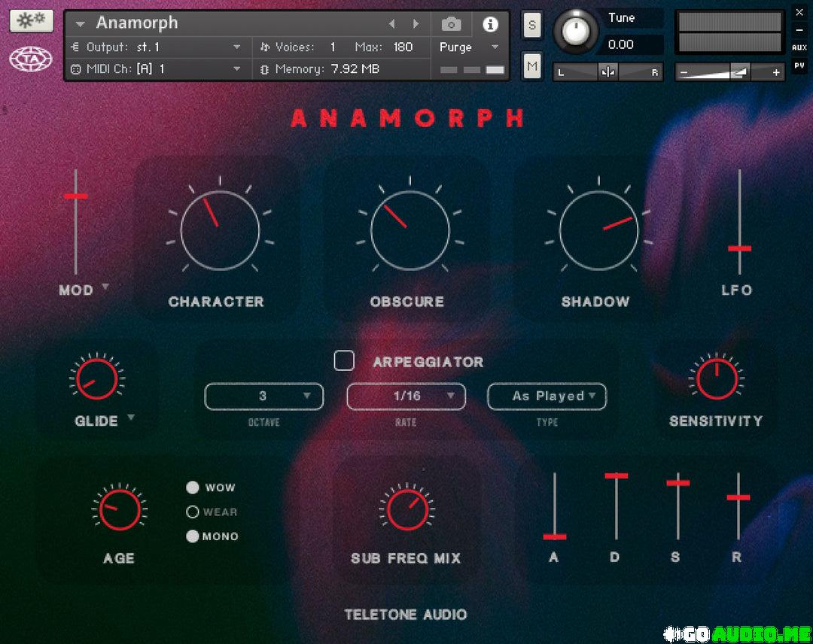Image resolution: width=813 pixels, height=644 pixels.
Task: Toggle the AUX sends button
Action: click(x=799, y=47)
